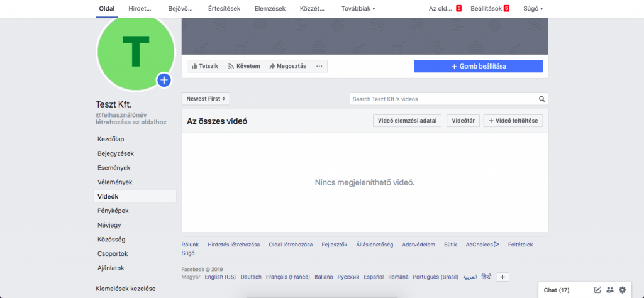The width and height of the screenshot is (644, 298).
Task: Open chat settings gear icon
Action: click(x=623, y=290)
